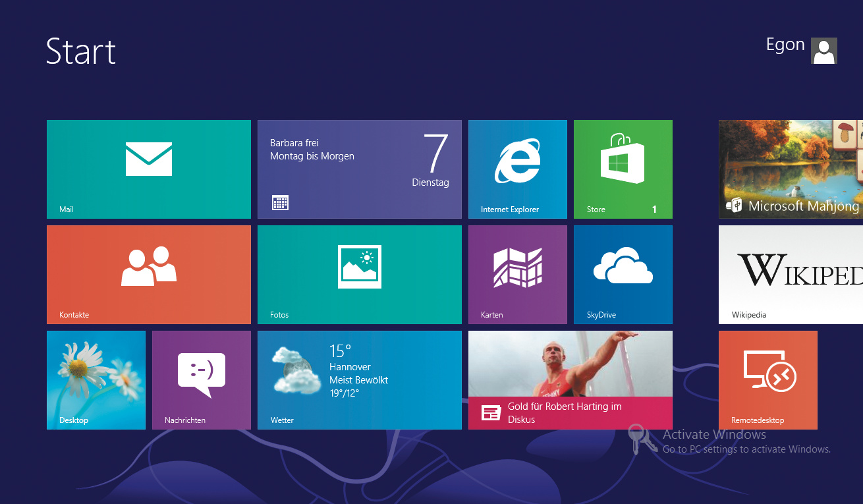This screenshot has width=863, height=504.
Task: Click the '19°/12°' high-low temperature text
Action: 344,393
